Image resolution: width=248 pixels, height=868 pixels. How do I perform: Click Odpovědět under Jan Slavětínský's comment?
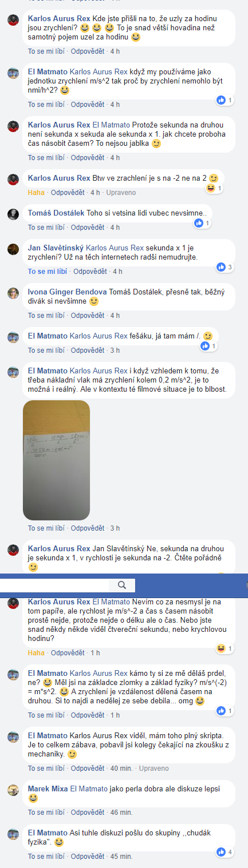[x=90, y=271]
